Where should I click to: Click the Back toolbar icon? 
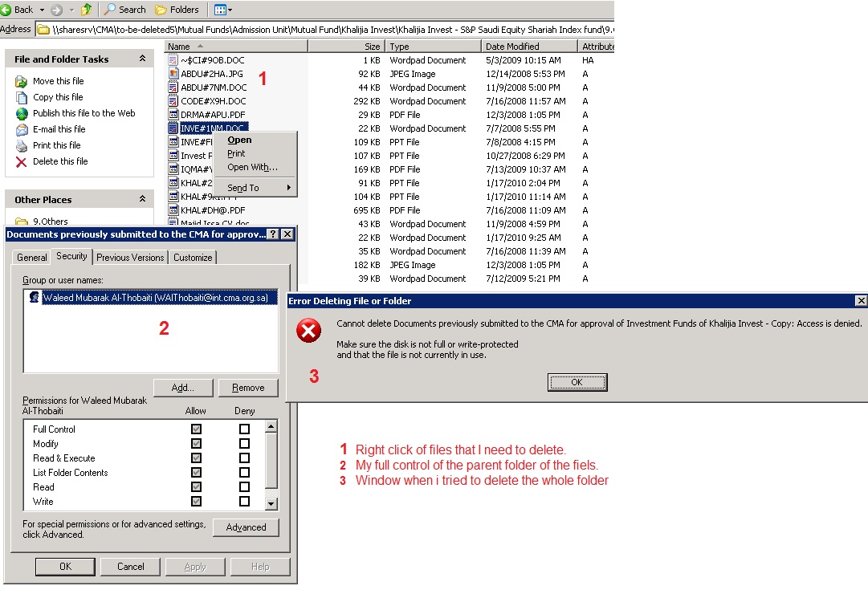[x=6, y=10]
